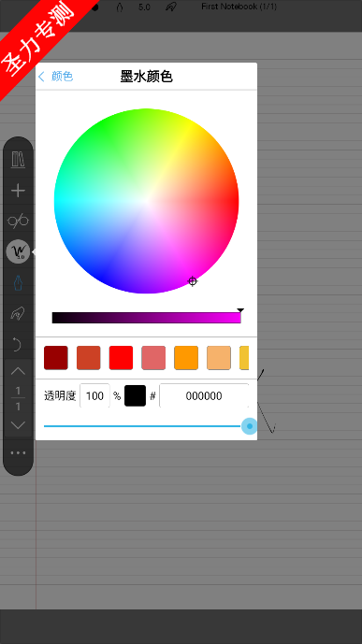Go to previous page up arrow
Viewport: 362px width, 644px height.
pos(18,371)
